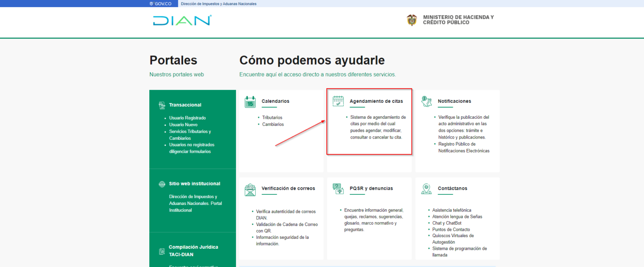Open Dirección de Impuestos y Aduanas Nacionales topbar link
Viewport: 644px width, 267px height.
[218, 3]
